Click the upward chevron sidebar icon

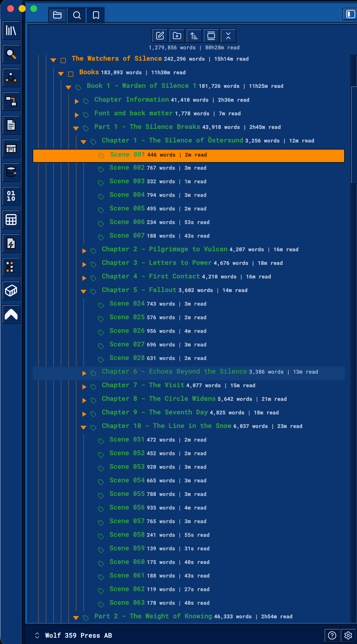[11, 314]
